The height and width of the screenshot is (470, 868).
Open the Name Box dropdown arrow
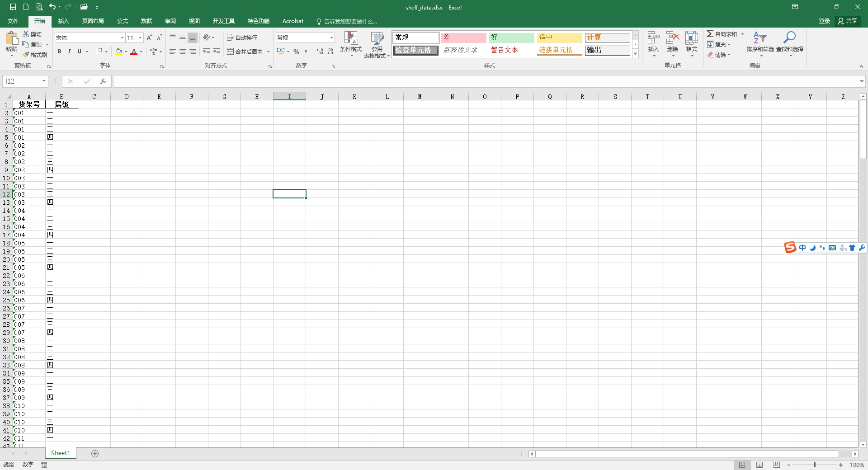point(44,81)
